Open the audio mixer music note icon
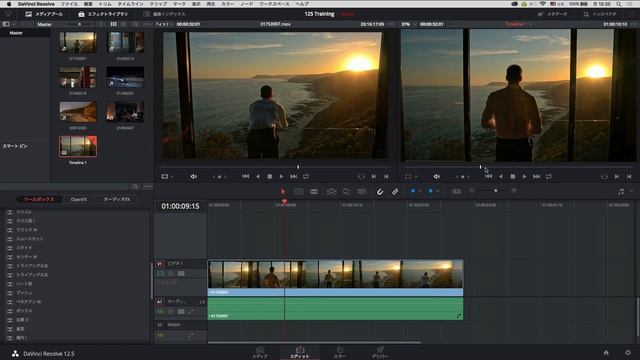 coord(621,191)
